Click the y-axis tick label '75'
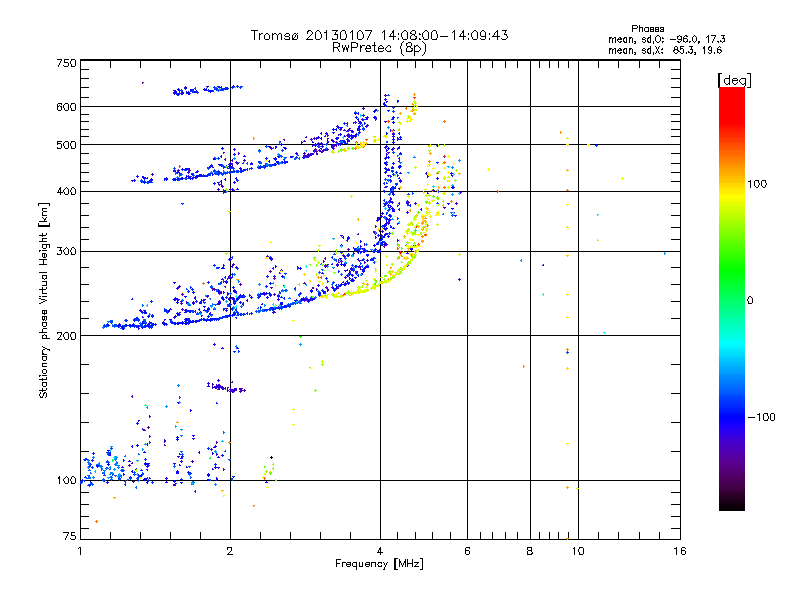The height and width of the screenshot is (600, 800). click(70, 536)
